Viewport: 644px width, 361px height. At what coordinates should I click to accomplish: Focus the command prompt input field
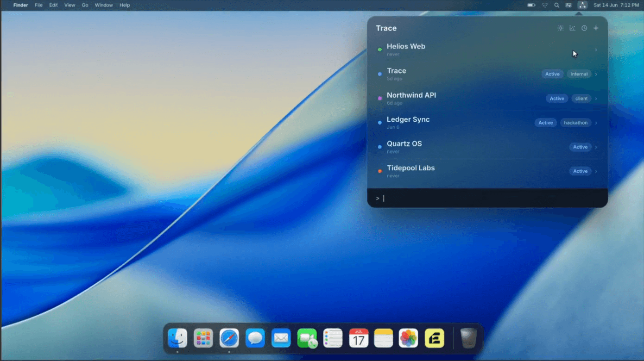pyautogui.click(x=487, y=198)
